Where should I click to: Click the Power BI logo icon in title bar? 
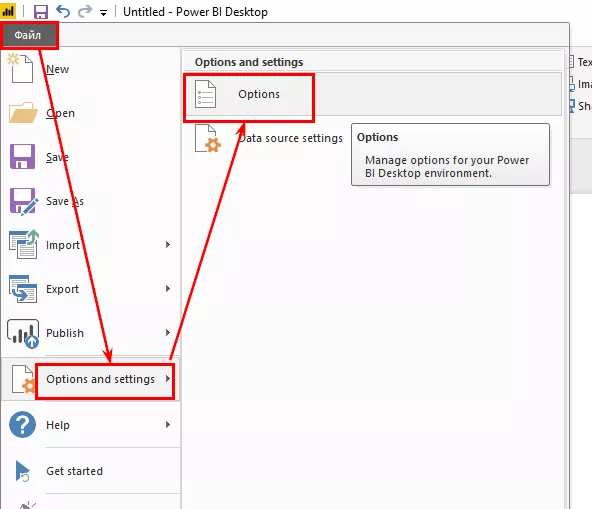8,11
